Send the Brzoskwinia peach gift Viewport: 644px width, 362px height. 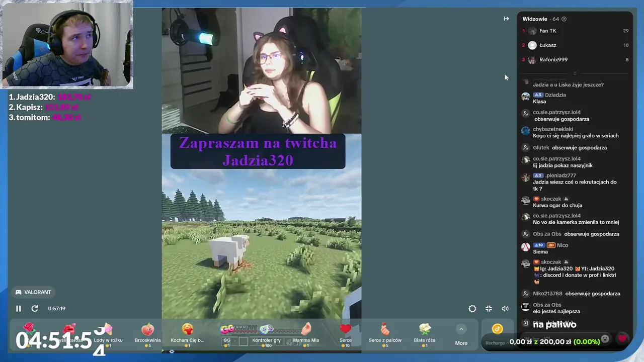[x=147, y=335]
